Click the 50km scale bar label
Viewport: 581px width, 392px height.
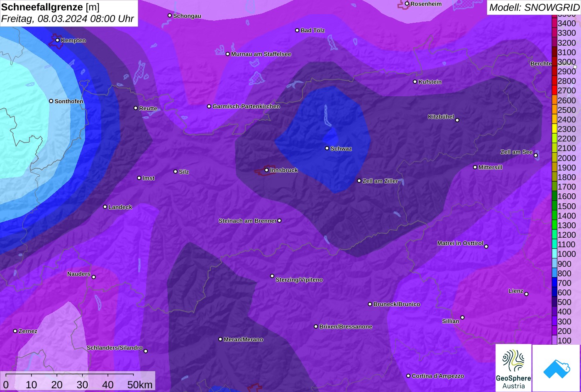click(x=140, y=385)
